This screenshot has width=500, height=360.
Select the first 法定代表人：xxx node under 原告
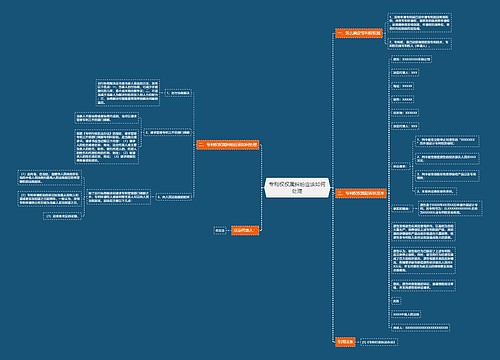coord(405,72)
